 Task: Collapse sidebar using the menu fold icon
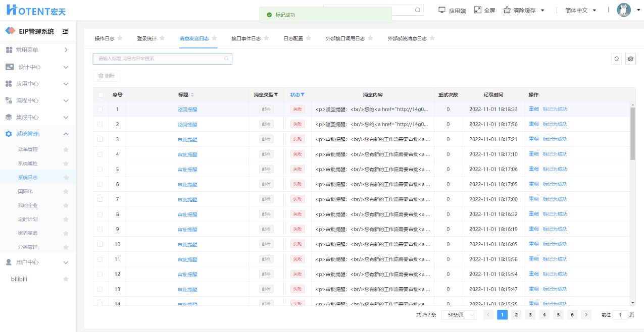65,31
